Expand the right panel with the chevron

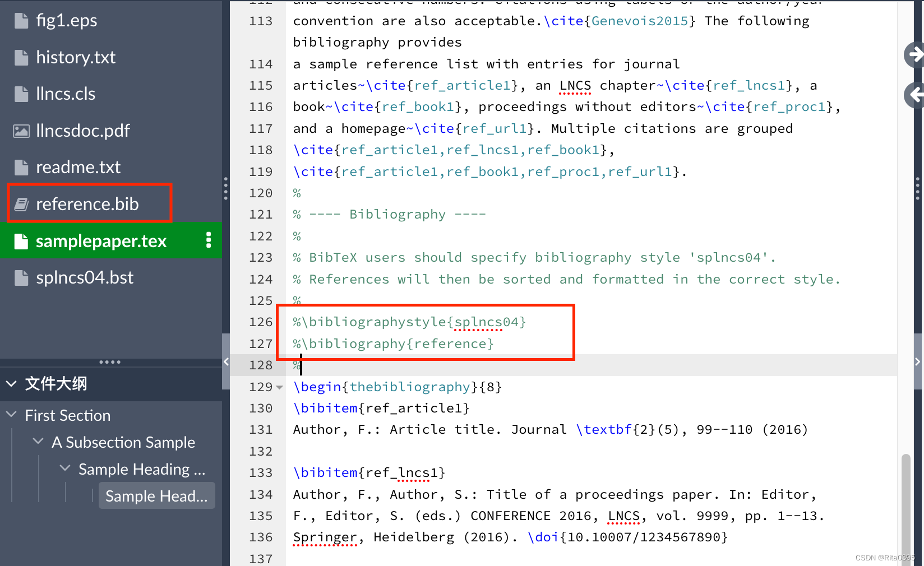click(x=918, y=361)
